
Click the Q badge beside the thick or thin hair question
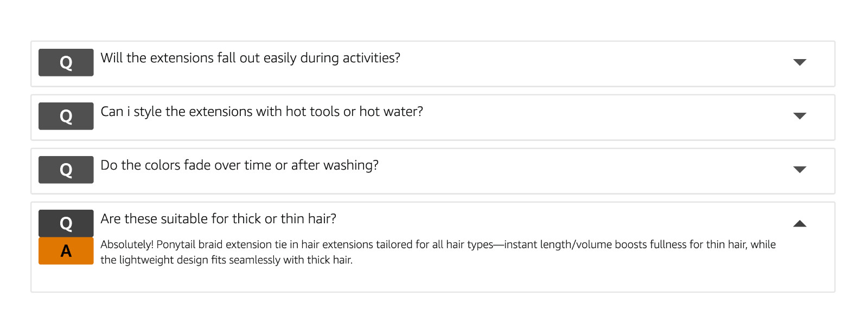[x=66, y=223]
